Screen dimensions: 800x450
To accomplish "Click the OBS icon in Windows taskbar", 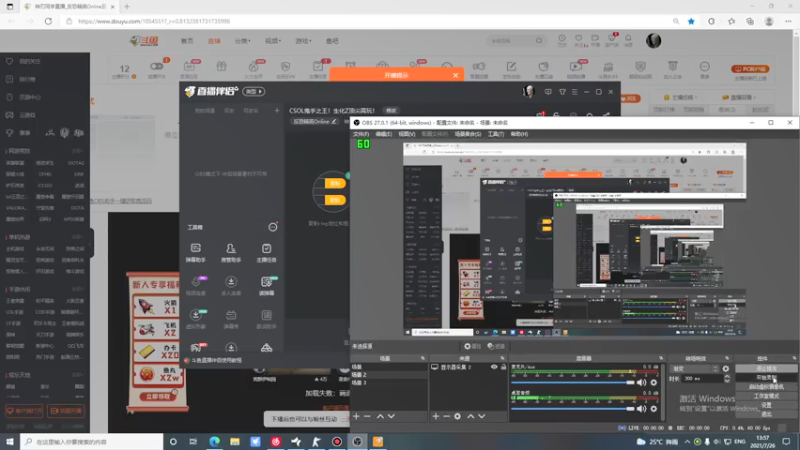I will [x=357, y=441].
